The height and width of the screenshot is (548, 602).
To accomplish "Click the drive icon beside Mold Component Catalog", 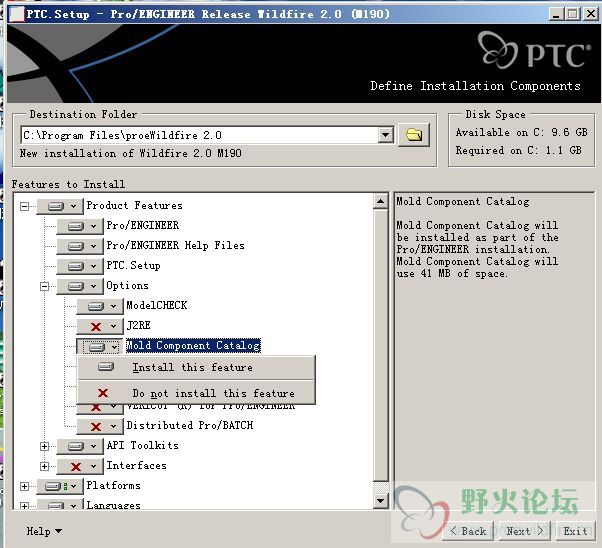I will point(96,347).
